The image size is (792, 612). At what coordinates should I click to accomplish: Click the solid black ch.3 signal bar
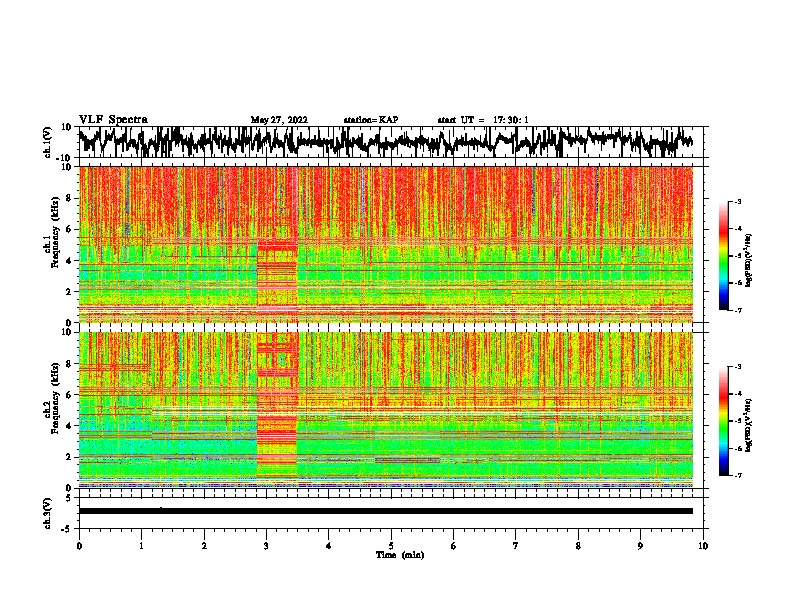click(385, 511)
